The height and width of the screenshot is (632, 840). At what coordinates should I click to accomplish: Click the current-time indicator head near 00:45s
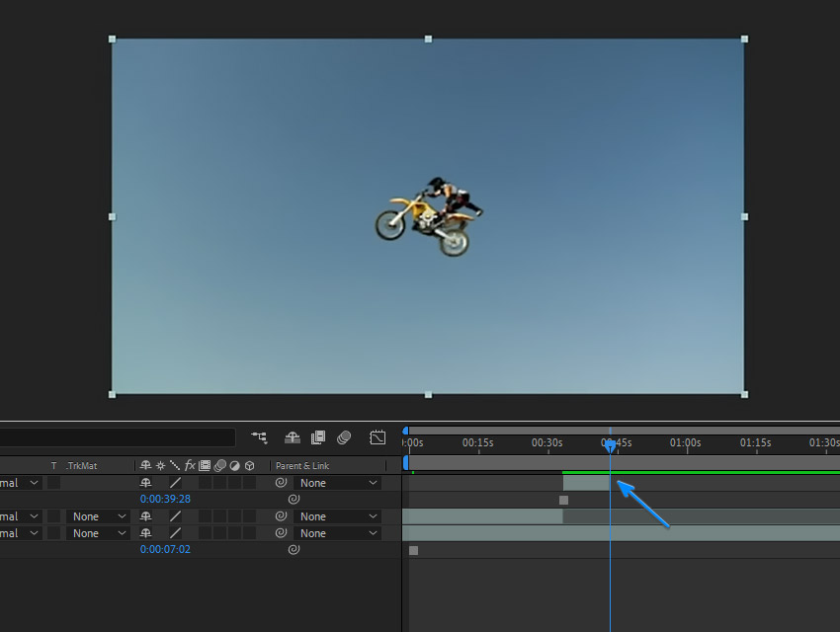(610, 445)
